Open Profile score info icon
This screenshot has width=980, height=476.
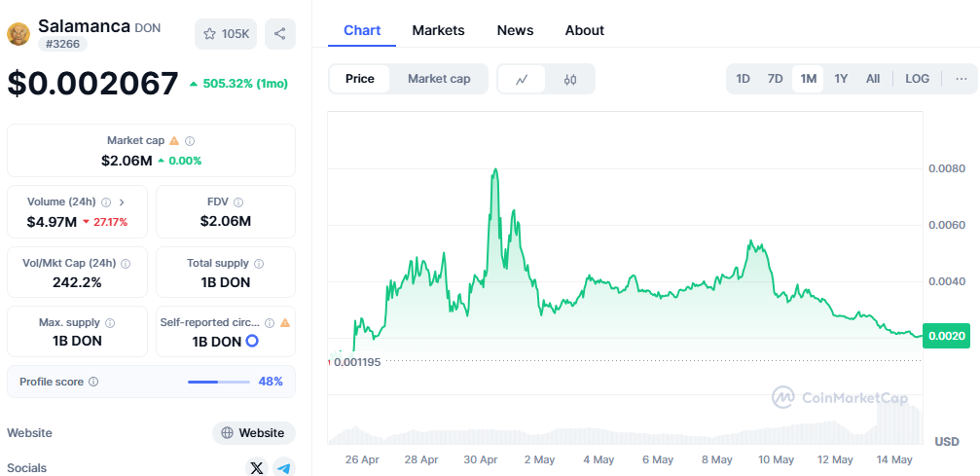[93, 382]
